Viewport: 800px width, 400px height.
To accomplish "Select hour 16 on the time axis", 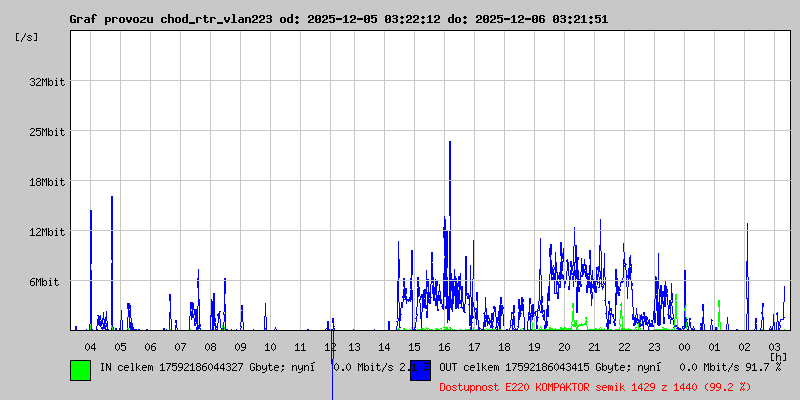I will [445, 347].
